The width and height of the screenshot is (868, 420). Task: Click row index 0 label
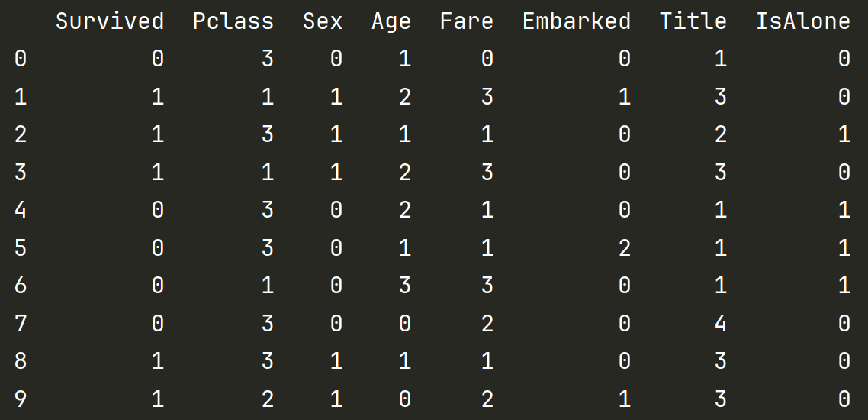(x=20, y=58)
